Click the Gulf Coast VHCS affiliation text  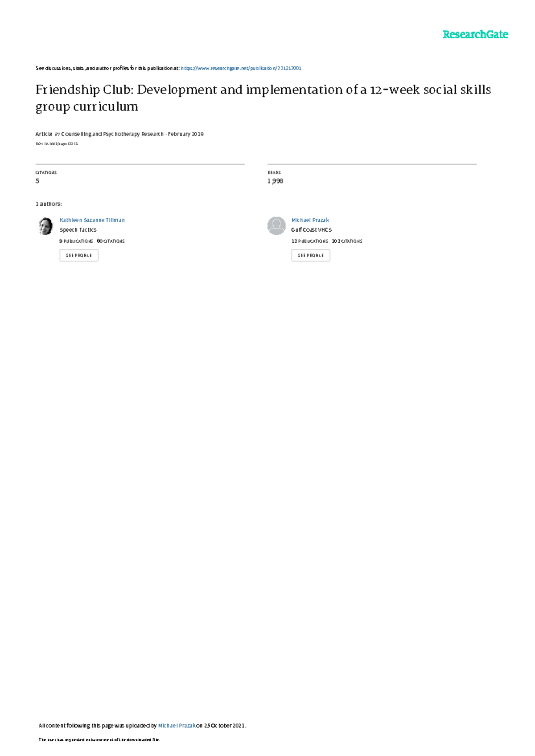tap(311, 230)
